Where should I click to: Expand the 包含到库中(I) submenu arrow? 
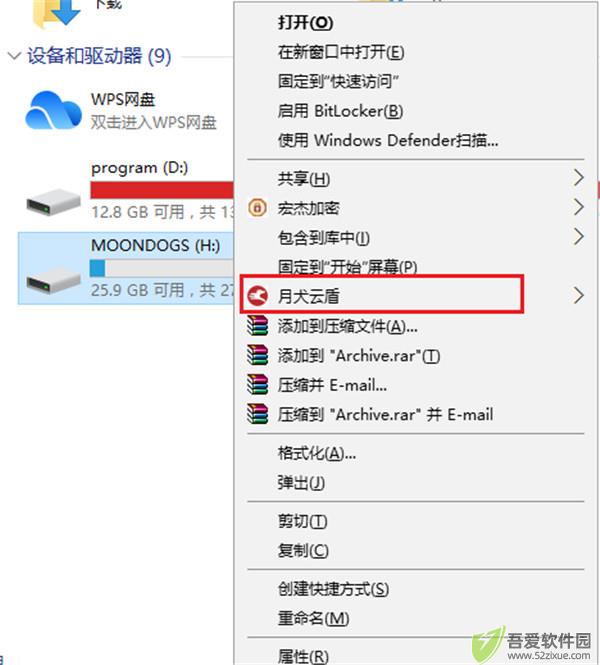[579, 237]
